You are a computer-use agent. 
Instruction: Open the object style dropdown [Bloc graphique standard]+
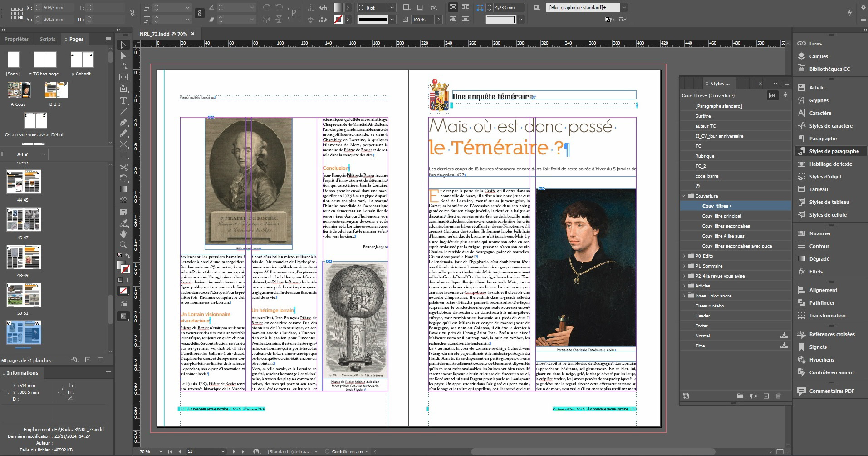pyautogui.click(x=624, y=7)
